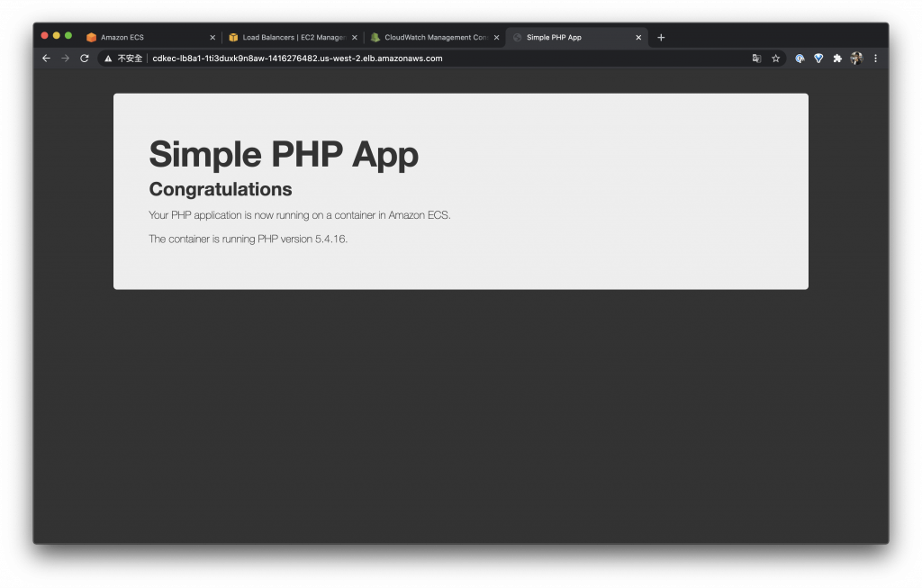The image size is (922, 588).
Task: Click the Amazon ECS tab's orange cube favicon
Action: coord(91,37)
